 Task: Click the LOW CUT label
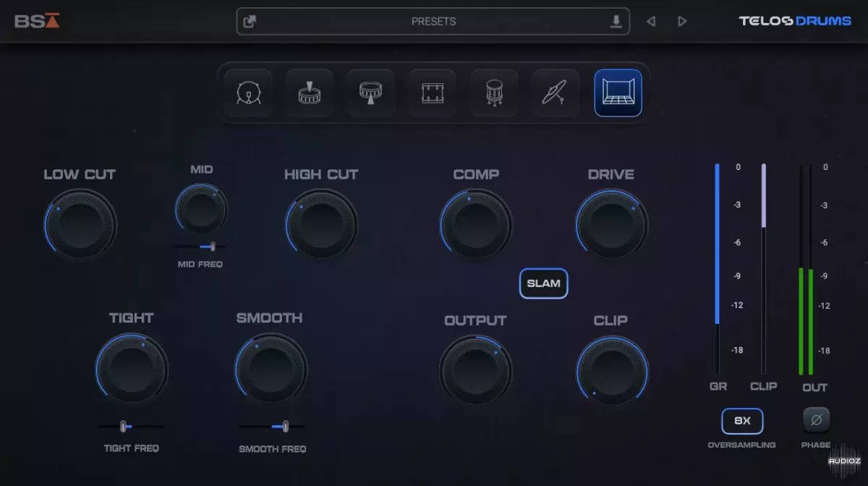pos(80,174)
